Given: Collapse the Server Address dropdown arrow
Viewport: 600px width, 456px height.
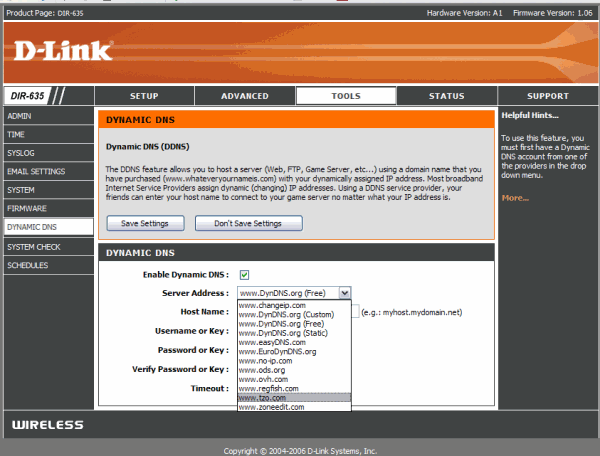Looking at the screenshot, I should [345, 293].
